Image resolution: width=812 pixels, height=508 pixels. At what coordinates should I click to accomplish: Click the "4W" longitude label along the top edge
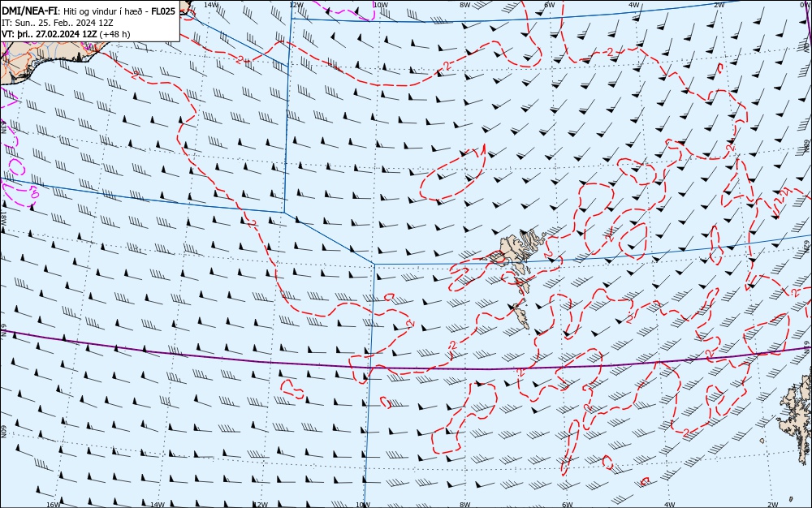tap(634, 5)
